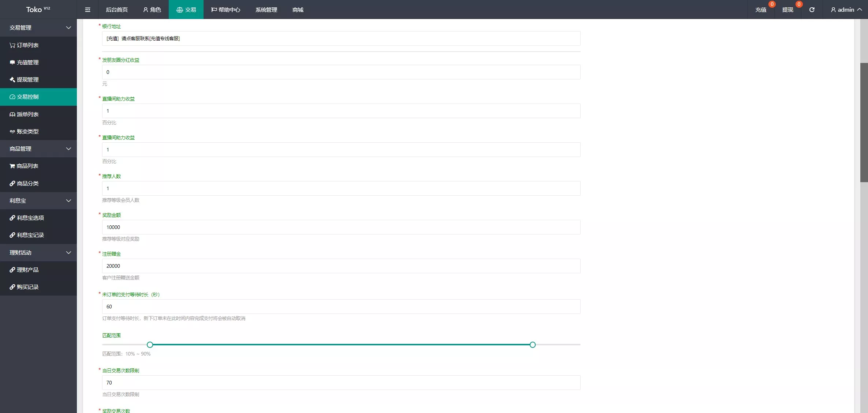Image resolution: width=868 pixels, height=413 pixels.
Task: Collapse the 交易管理 sidebar group
Action: pos(68,27)
